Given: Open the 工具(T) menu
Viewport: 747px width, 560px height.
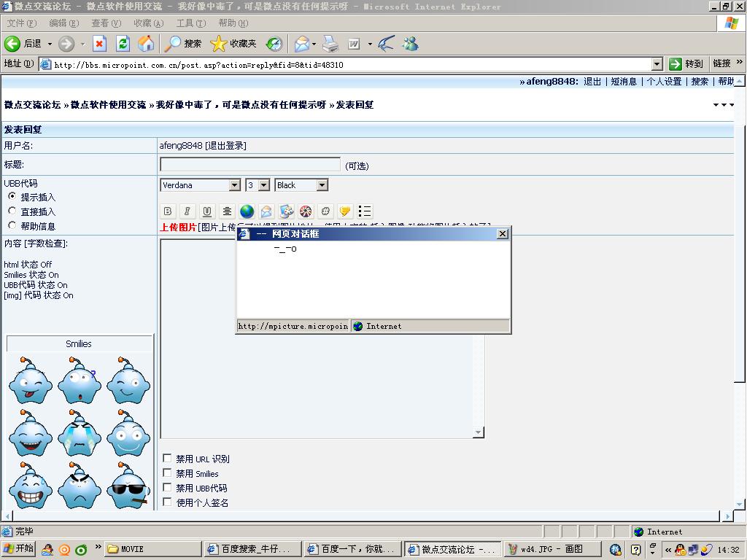Looking at the screenshot, I should point(191,23).
